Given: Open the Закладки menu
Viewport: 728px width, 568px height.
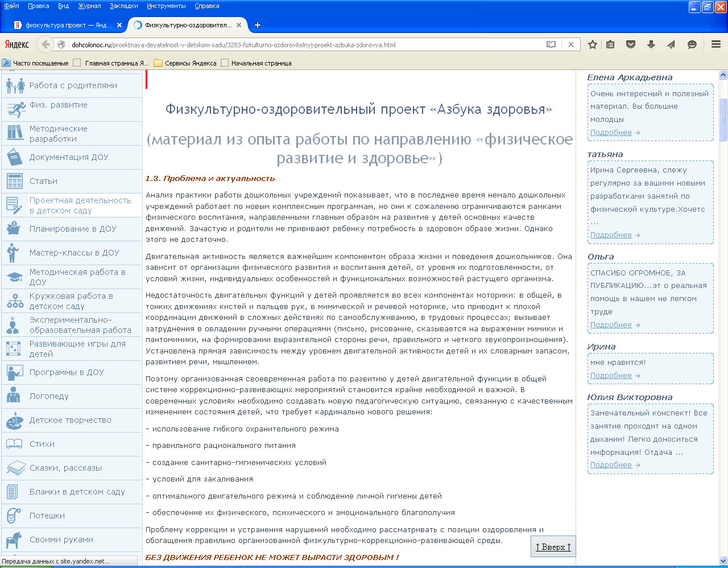Looking at the screenshot, I should pos(124,6).
